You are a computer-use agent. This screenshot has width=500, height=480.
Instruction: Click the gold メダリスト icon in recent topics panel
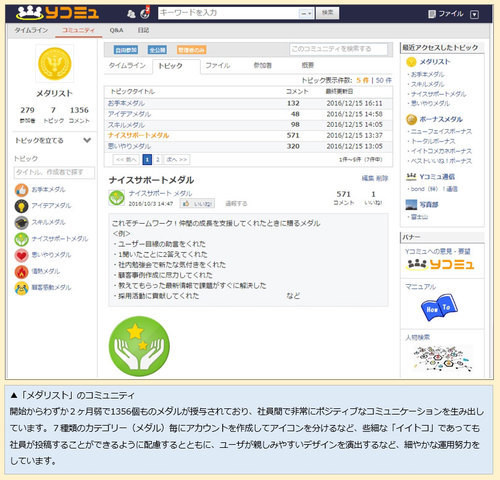pos(411,62)
